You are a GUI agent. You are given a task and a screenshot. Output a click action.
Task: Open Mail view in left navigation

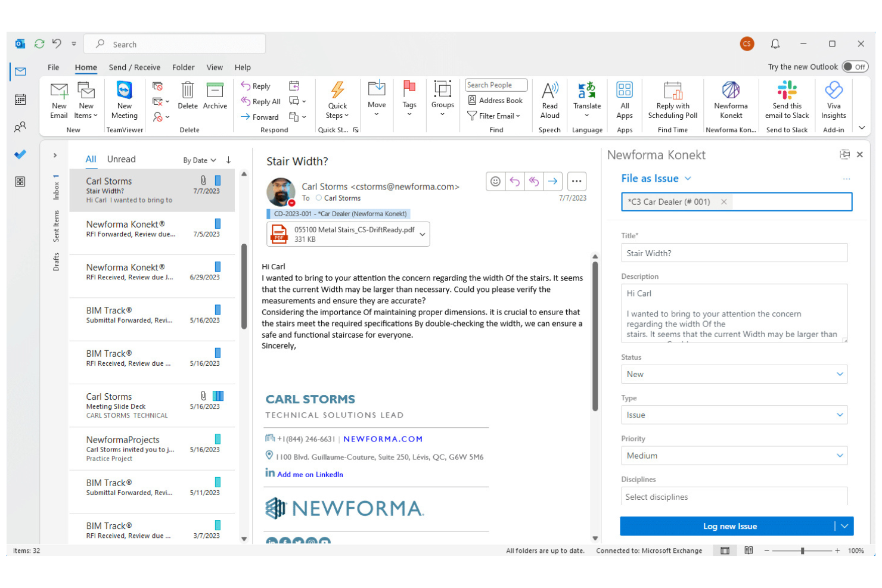click(x=20, y=71)
